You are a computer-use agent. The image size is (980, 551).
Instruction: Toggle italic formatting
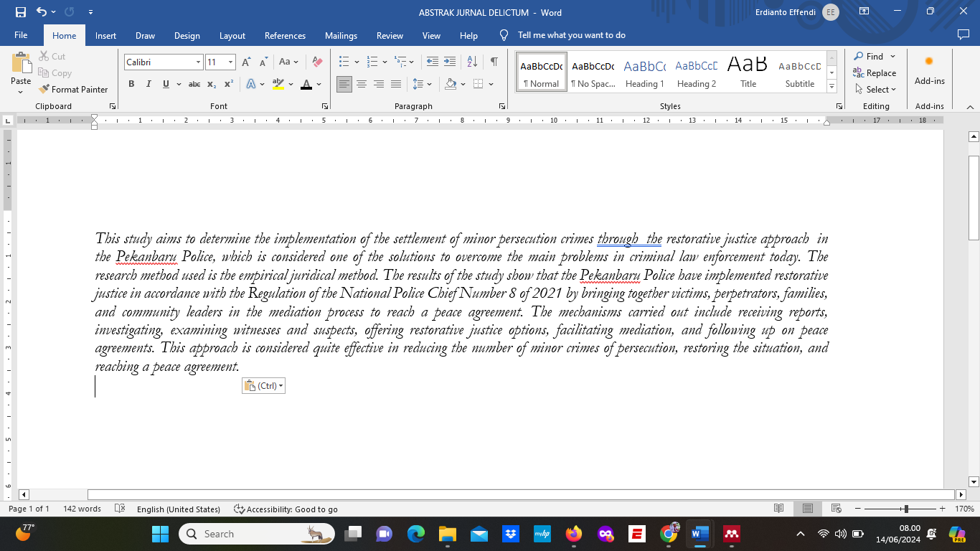149,84
